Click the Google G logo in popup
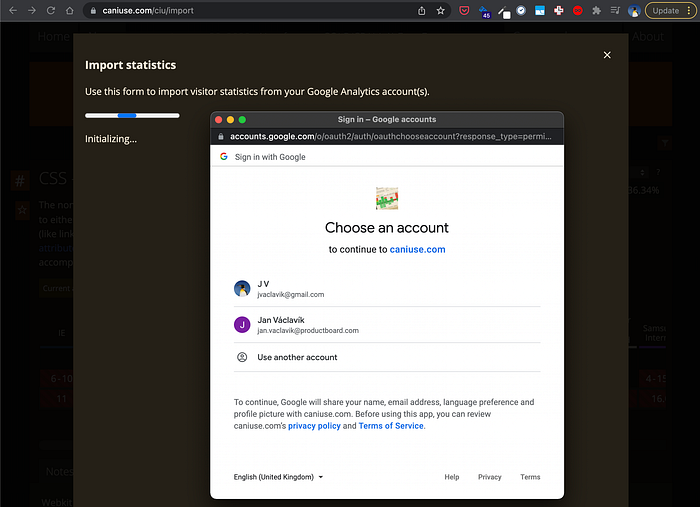Image resolution: width=700 pixels, height=507 pixels. point(224,157)
